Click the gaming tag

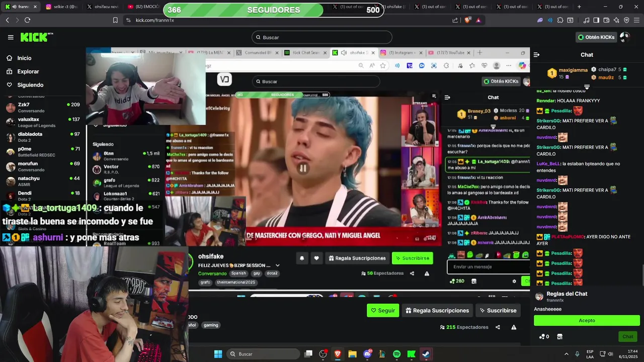[x=211, y=325]
